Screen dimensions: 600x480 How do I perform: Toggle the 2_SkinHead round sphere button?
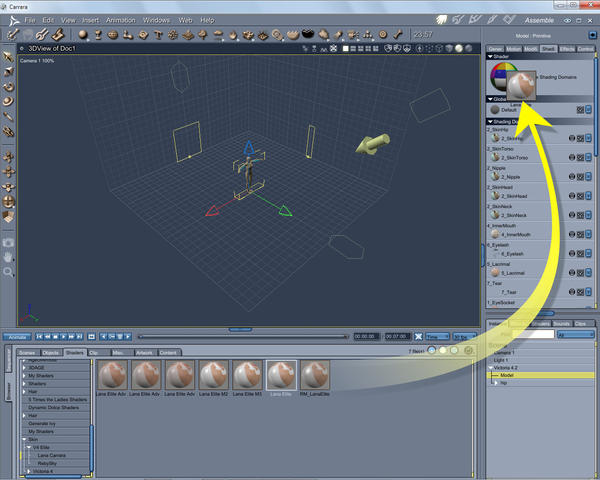coord(572,196)
